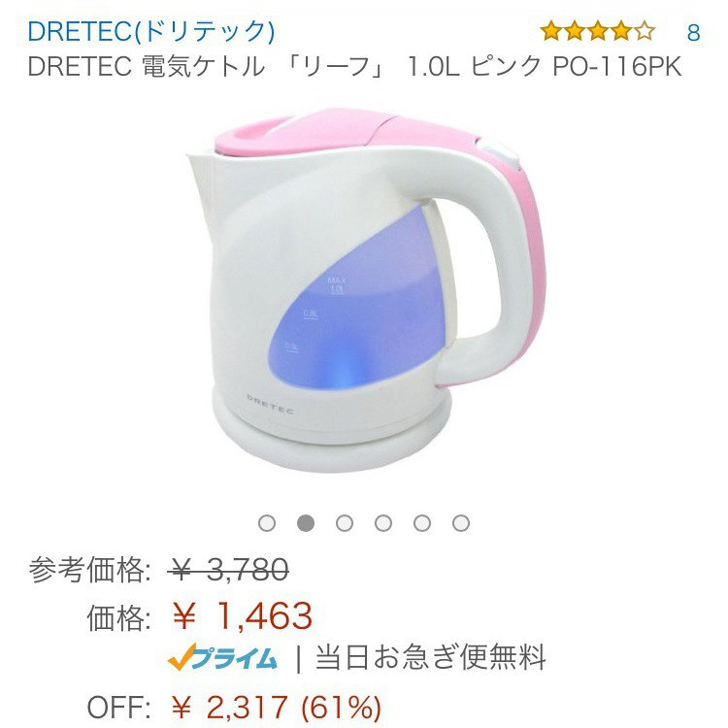Click the DRETEC logo on kettle base

click(270, 404)
